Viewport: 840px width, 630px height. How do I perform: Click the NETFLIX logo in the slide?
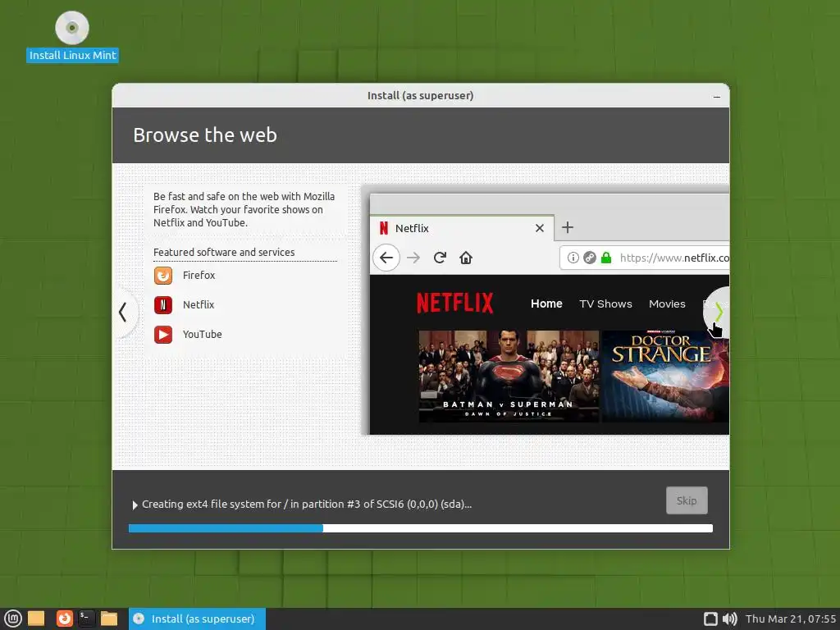click(x=454, y=304)
